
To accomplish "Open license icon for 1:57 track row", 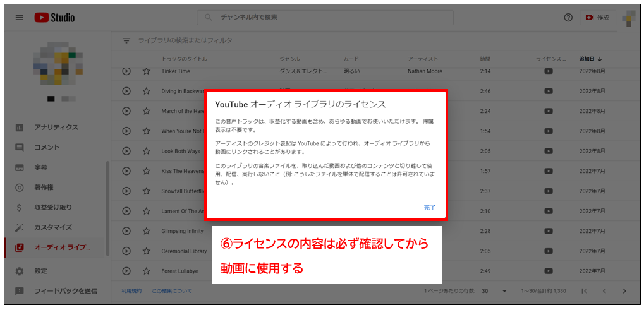I will [548, 171].
